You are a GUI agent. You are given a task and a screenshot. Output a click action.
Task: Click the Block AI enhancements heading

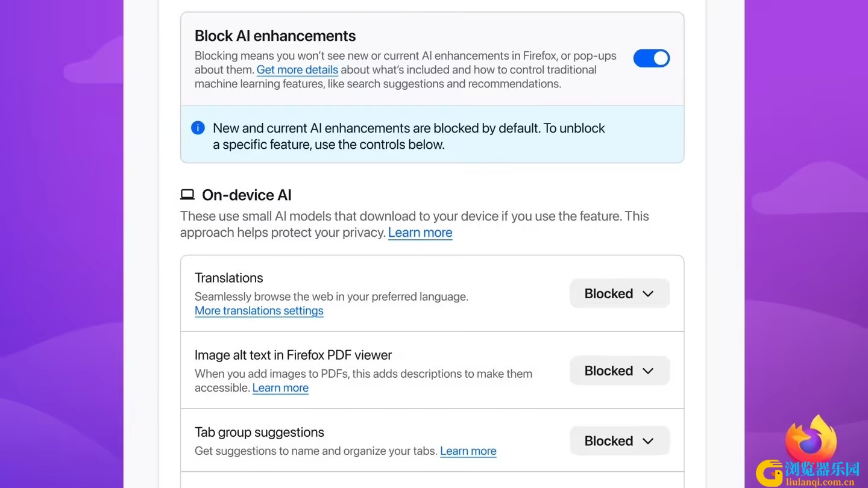[x=275, y=36]
